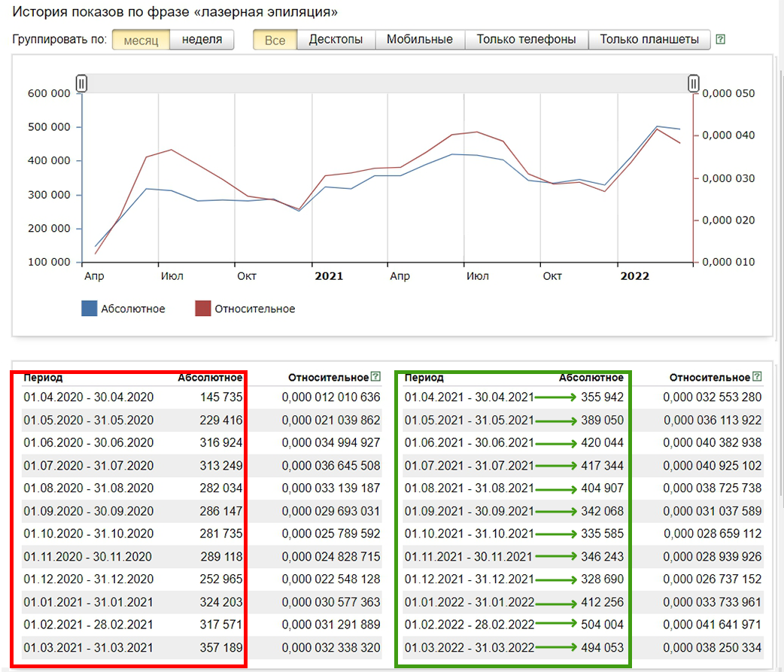The image size is (784, 672).
Task: Grab the right chart range slider handle
Action: click(x=693, y=84)
